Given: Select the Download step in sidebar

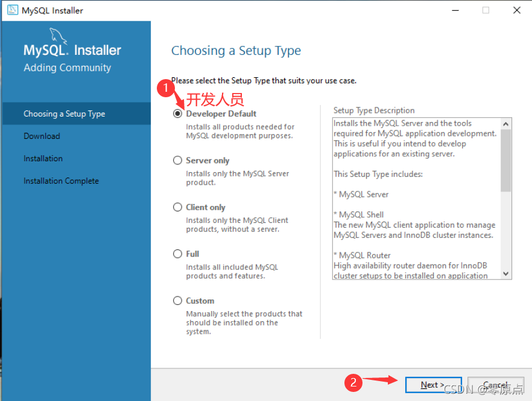Looking at the screenshot, I should pyautogui.click(x=42, y=136).
